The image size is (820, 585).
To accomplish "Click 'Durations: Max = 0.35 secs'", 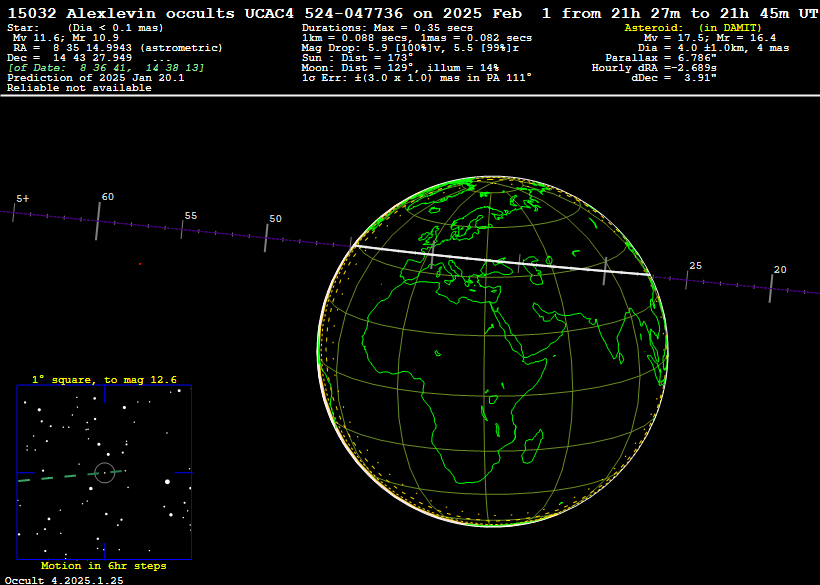I will tap(388, 28).
